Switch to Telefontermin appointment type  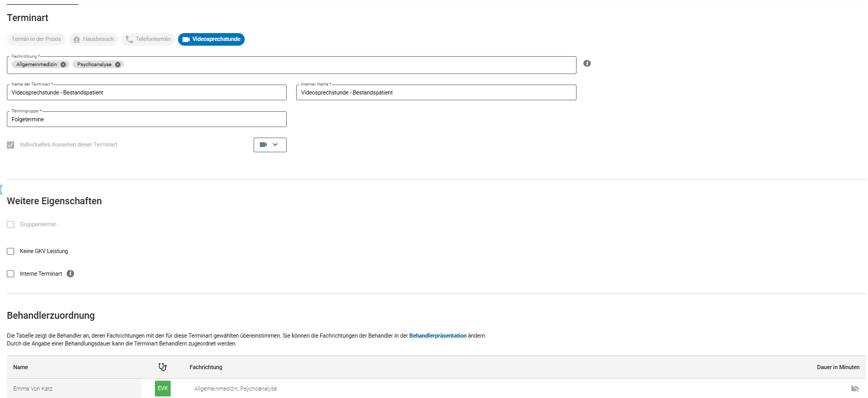(148, 39)
